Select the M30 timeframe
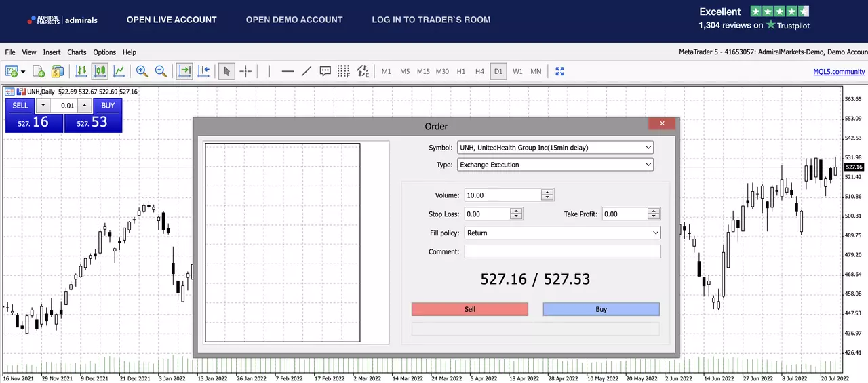This screenshot has height=383, width=868. (442, 71)
